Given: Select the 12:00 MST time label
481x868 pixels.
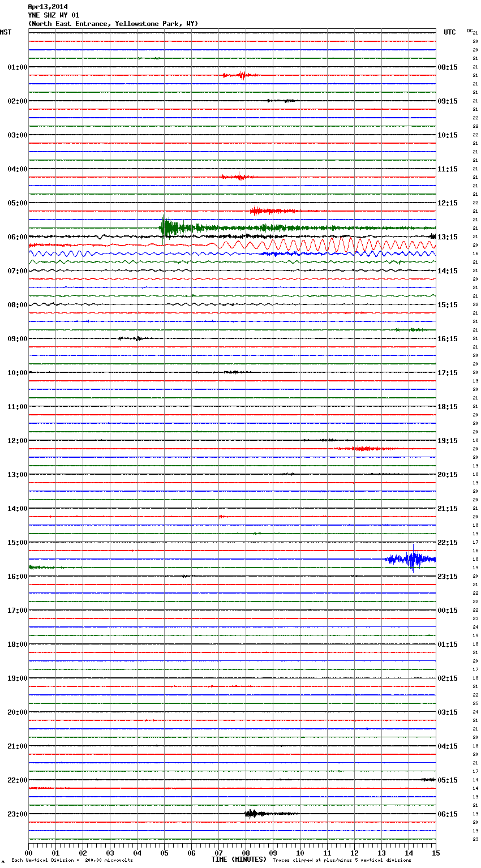Looking at the screenshot, I should [x=17, y=441].
